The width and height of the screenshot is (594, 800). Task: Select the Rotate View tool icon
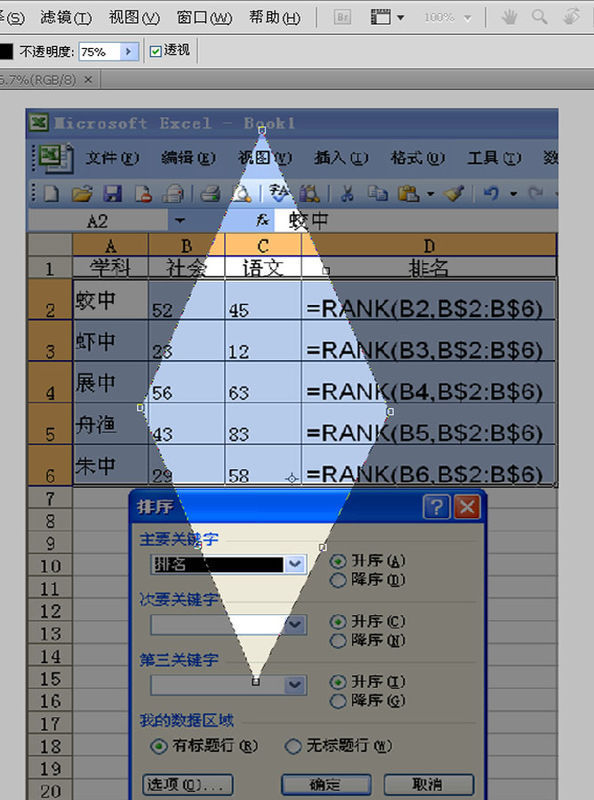571,17
